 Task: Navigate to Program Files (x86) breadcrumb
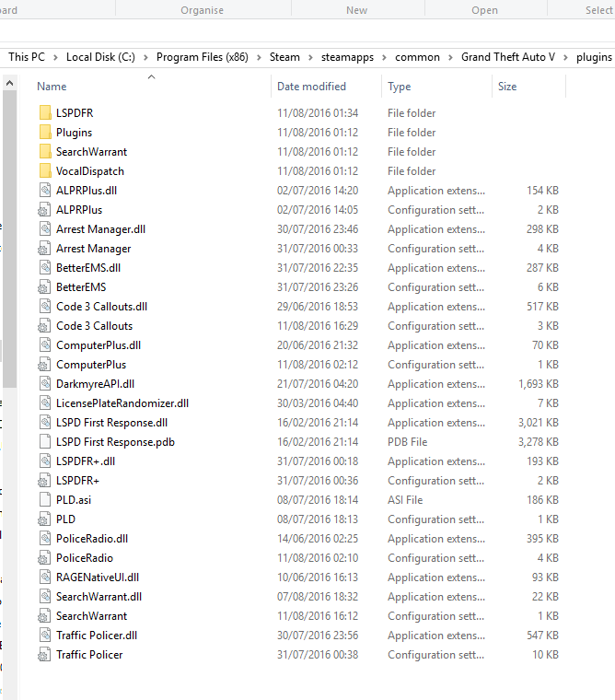pos(203,57)
